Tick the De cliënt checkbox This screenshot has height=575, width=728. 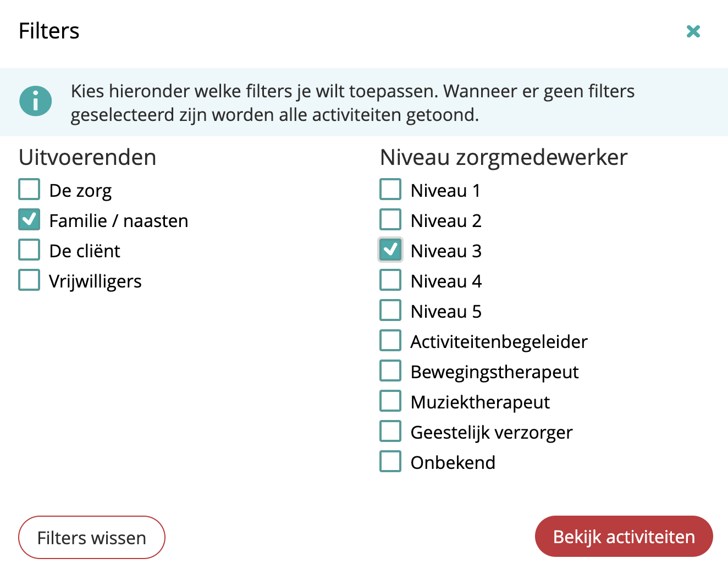(29, 250)
